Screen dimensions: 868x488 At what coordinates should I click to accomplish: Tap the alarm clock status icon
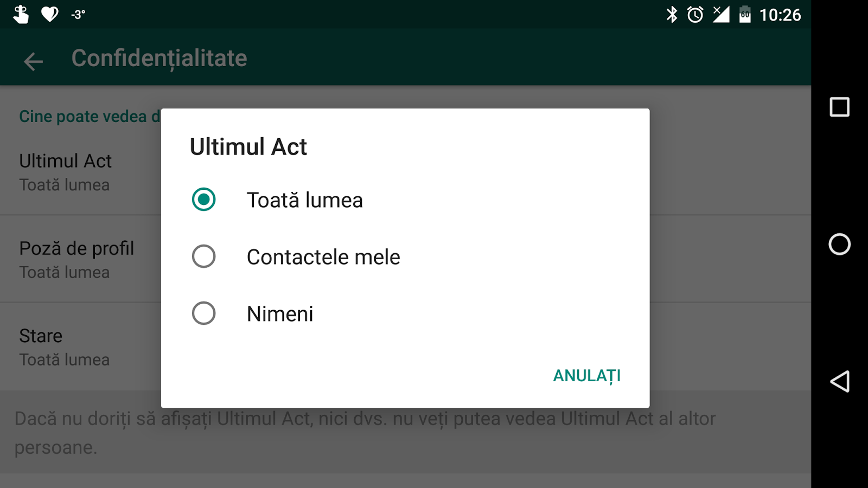pos(695,15)
